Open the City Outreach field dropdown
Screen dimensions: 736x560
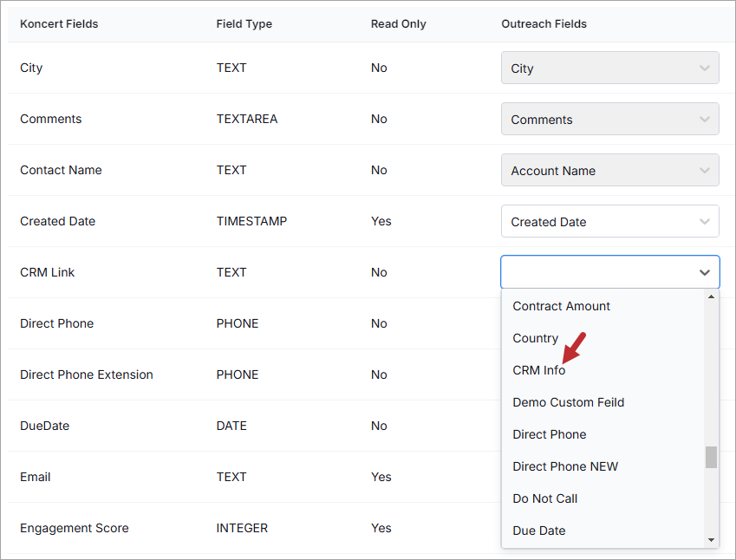click(x=609, y=68)
